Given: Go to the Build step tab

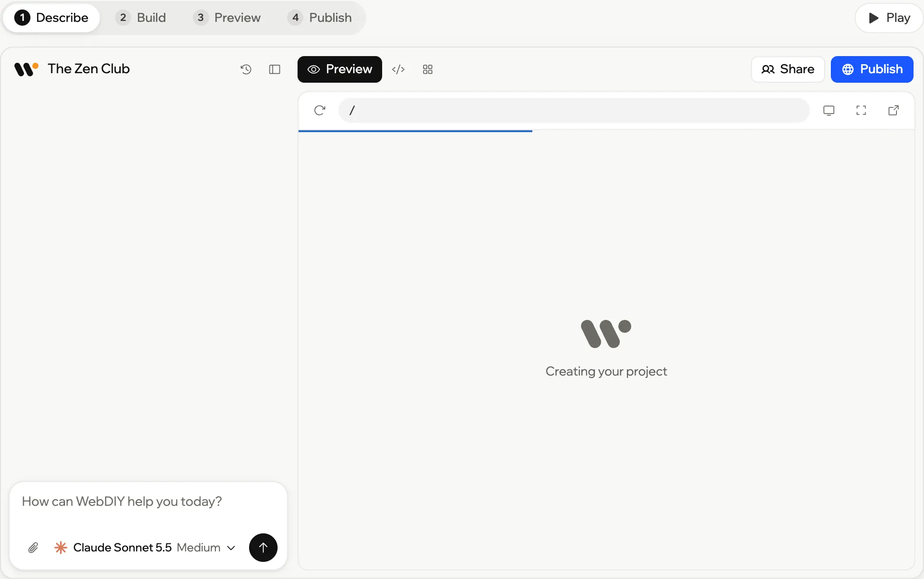Looking at the screenshot, I should coord(141,18).
